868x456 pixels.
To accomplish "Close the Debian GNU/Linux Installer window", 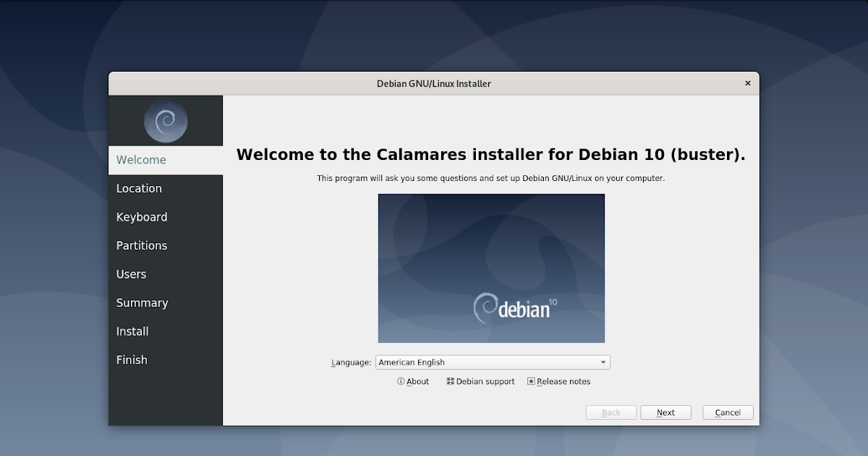I will click(747, 83).
